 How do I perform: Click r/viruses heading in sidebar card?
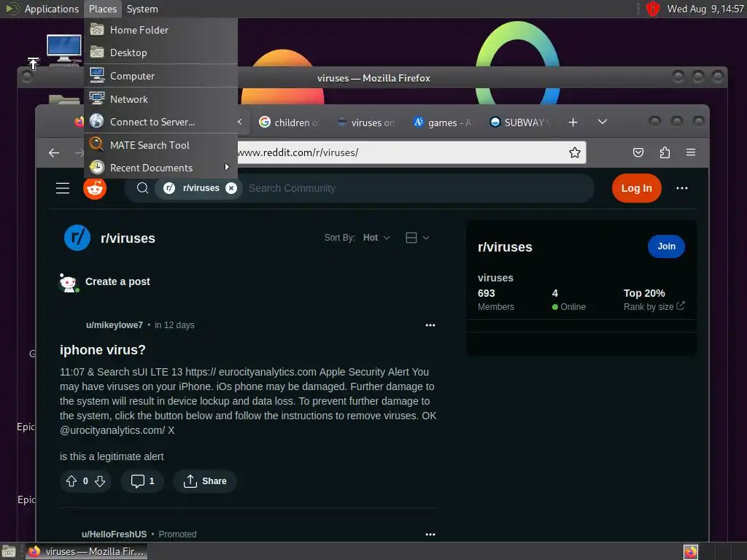pyautogui.click(x=505, y=247)
